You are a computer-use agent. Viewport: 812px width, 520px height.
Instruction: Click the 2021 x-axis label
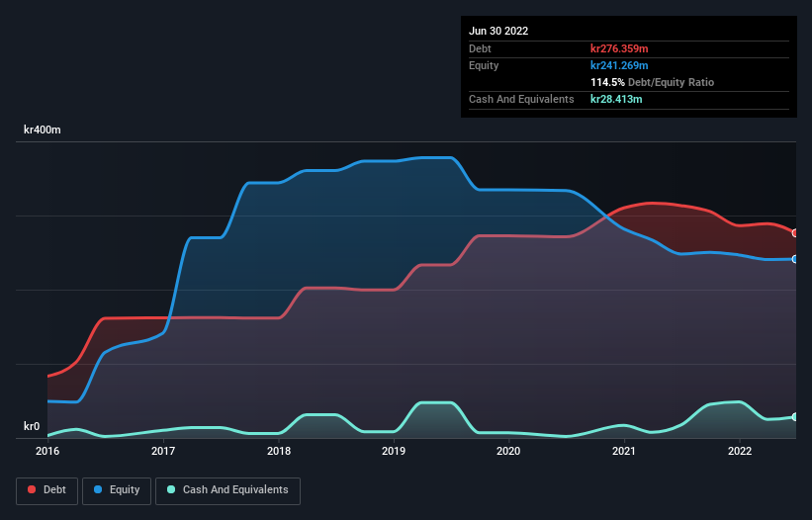(624, 451)
